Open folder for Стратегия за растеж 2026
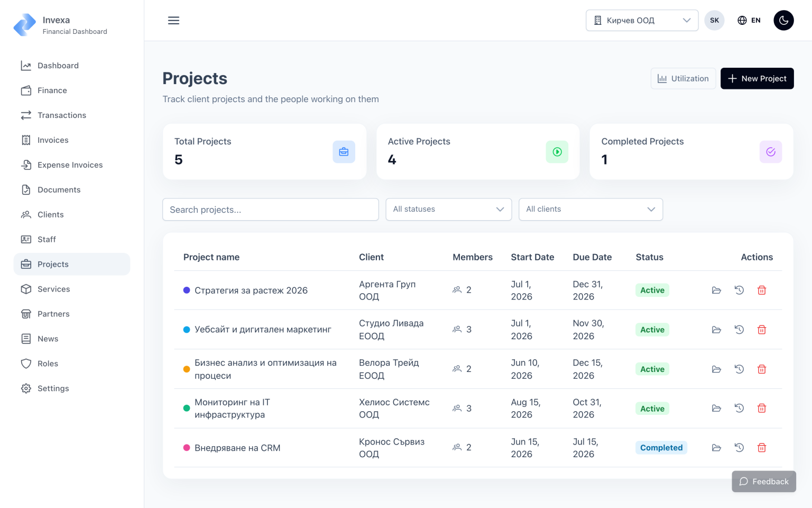This screenshot has height=508, width=812. click(716, 290)
